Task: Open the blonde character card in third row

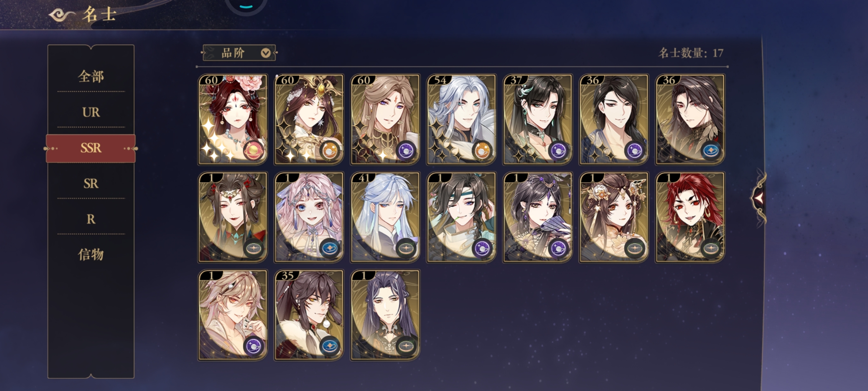Action: click(x=233, y=315)
